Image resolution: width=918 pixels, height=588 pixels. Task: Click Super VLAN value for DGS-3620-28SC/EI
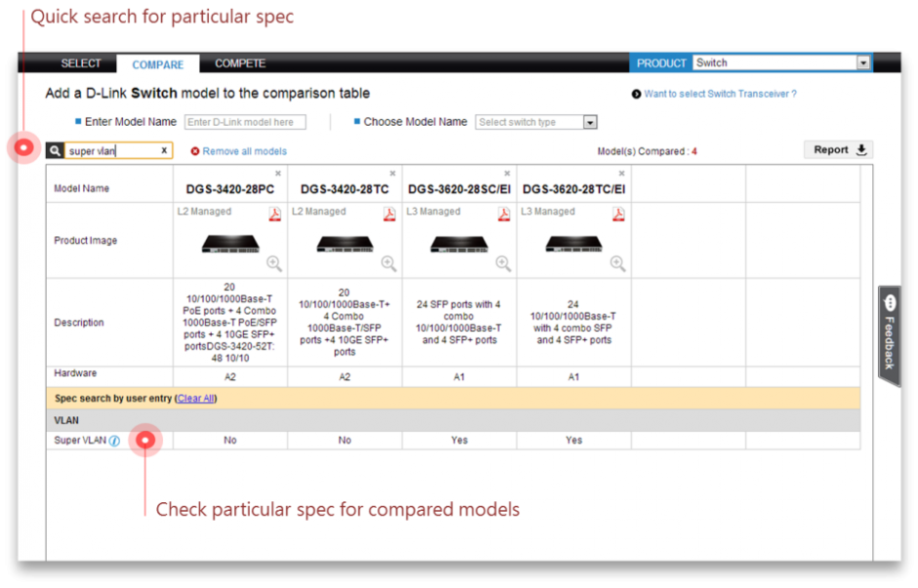point(459,441)
